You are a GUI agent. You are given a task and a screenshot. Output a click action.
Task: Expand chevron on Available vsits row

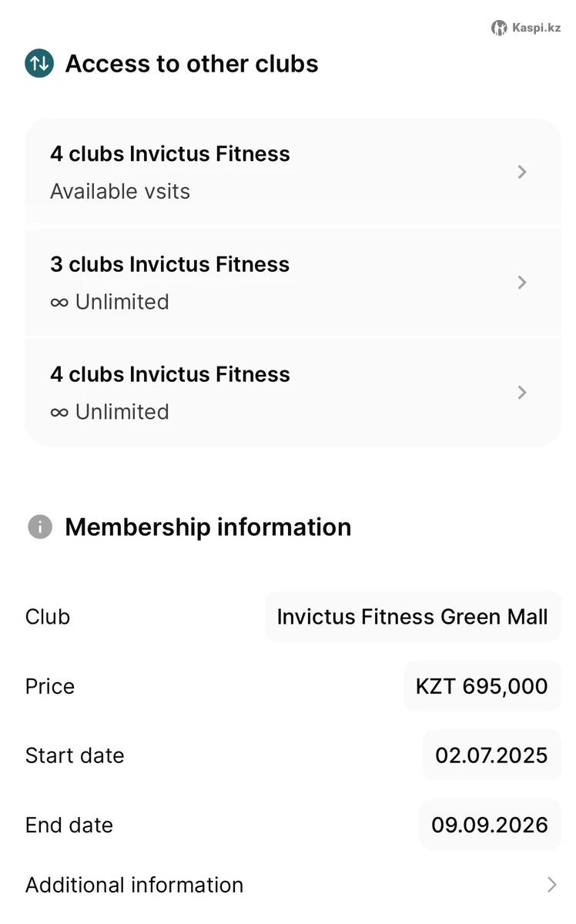click(522, 172)
